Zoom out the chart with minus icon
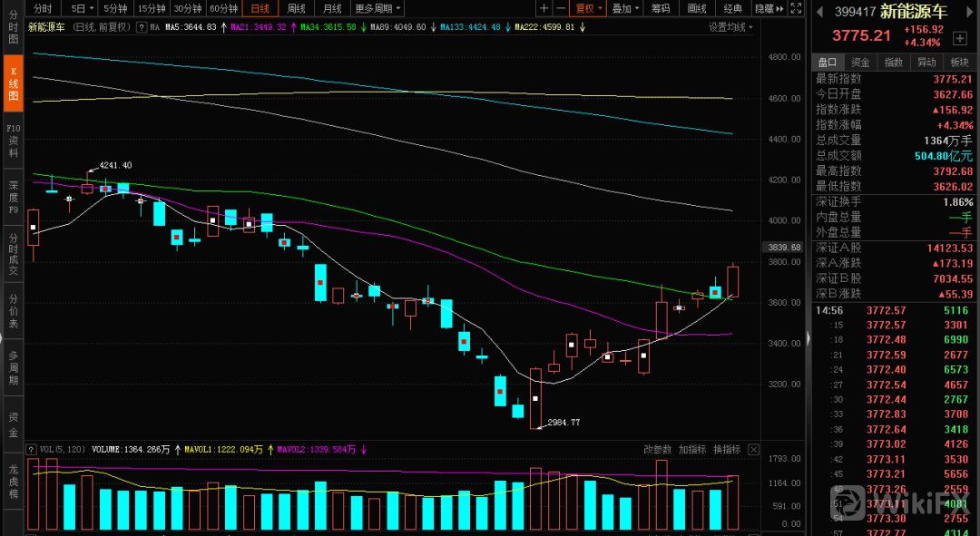 click(x=563, y=8)
